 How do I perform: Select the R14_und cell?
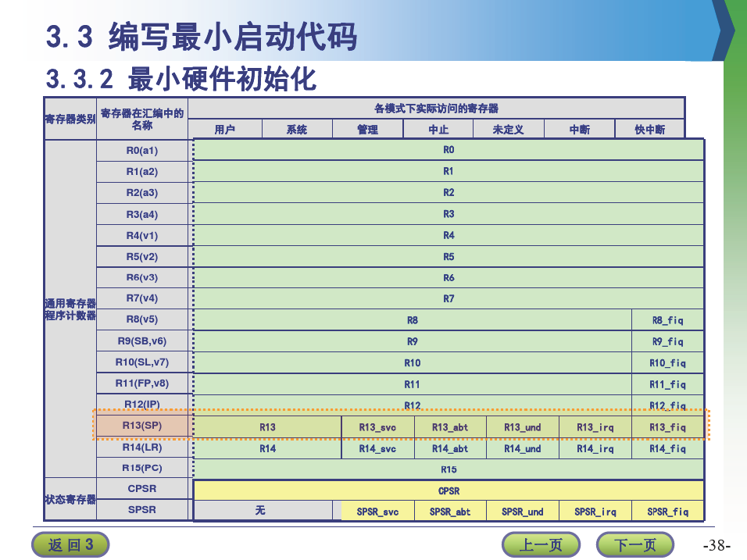[523, 448]
